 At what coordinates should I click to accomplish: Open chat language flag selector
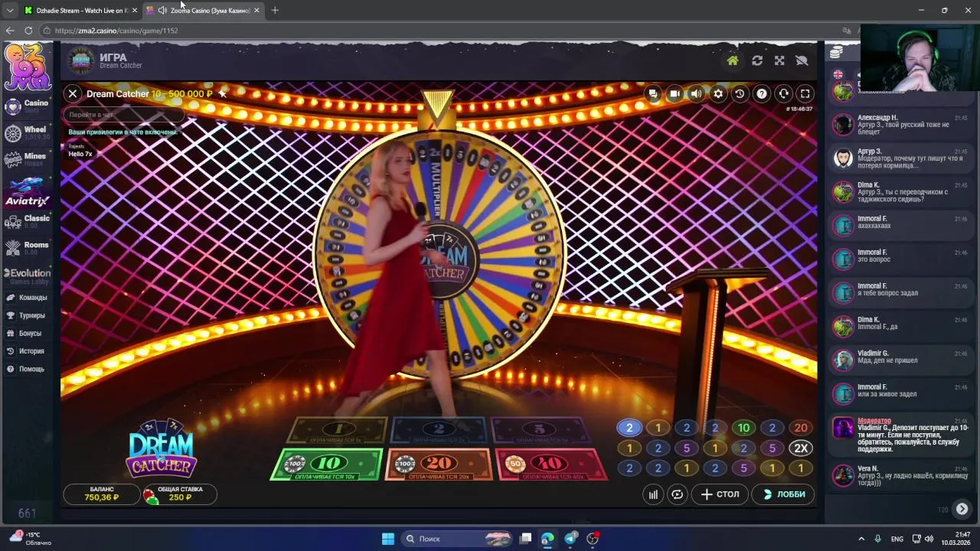[x=838, y=74]
